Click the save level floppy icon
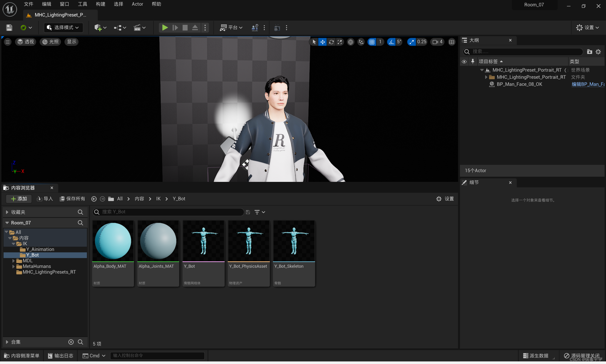The image size is (606, 364). point(9,27)
